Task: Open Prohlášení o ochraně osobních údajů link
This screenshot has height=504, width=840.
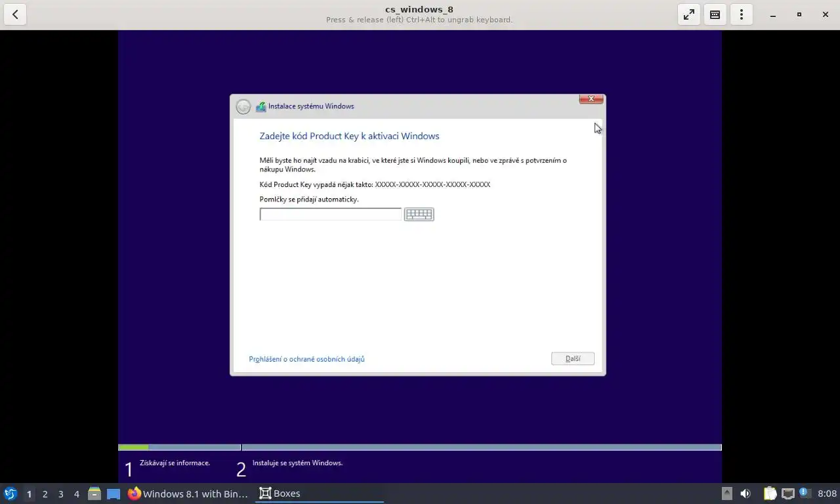Action: pos(306,359)
